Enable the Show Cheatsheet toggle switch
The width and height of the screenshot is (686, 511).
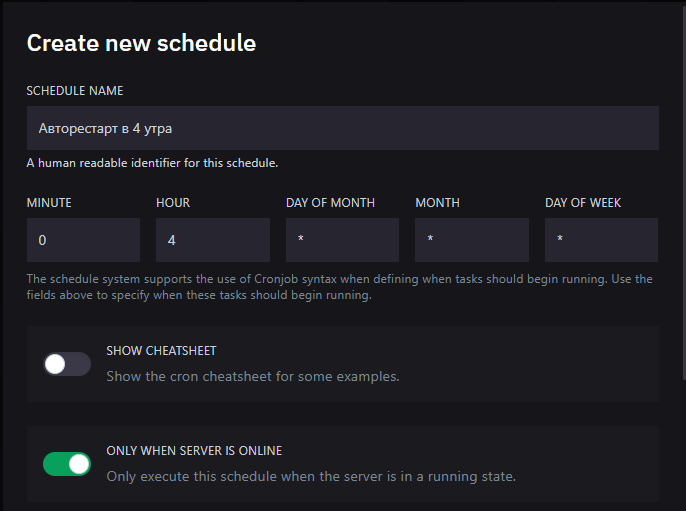point(67,364)
